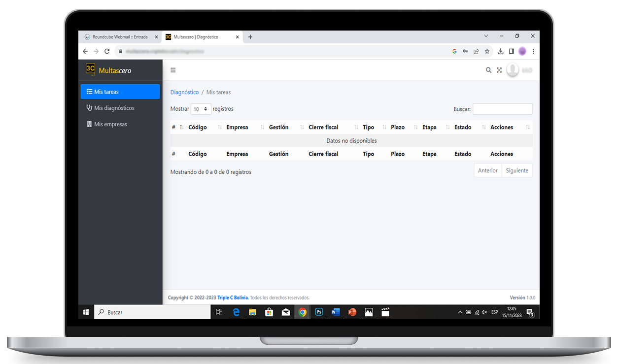The image size is (618, 364).
Task: Open Chrome downloads icon
Action: 500,51
